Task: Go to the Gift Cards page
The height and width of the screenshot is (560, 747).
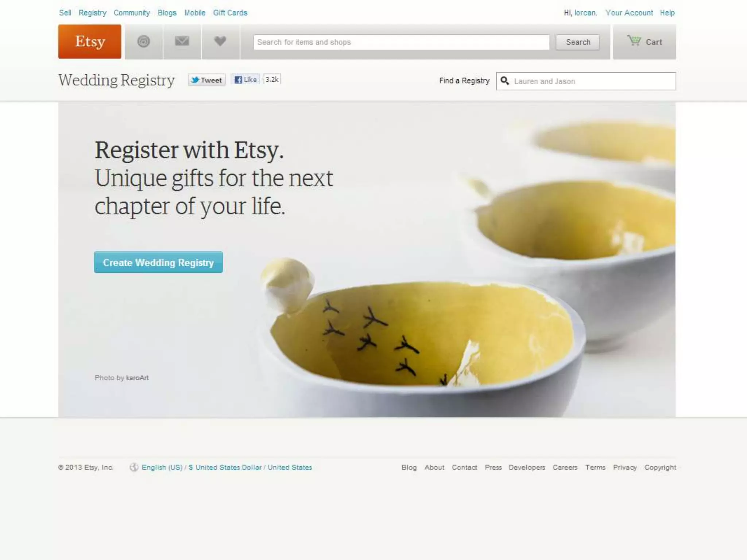Action: pyautogui.click(x=230, y=13)
